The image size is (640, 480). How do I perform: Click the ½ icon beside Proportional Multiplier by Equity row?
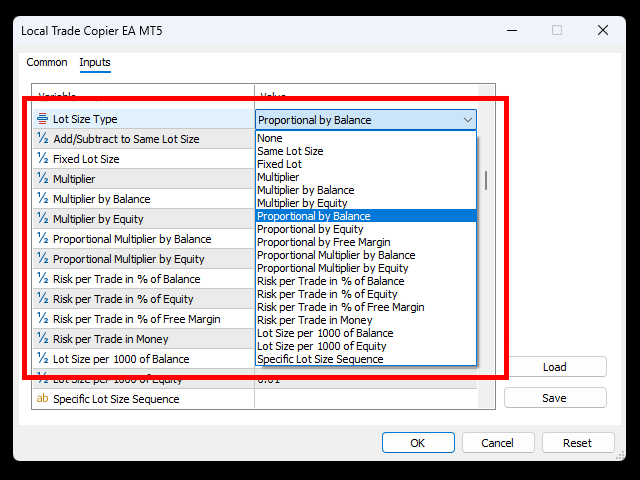[42, 258]
